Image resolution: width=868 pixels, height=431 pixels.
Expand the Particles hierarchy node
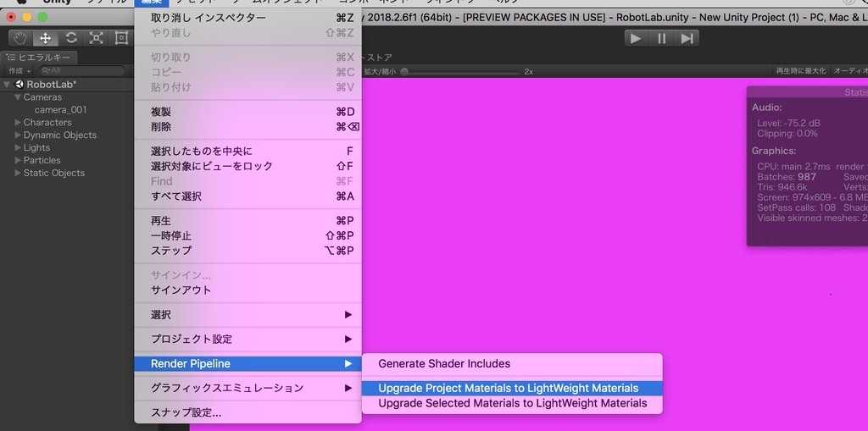[18, 160]
